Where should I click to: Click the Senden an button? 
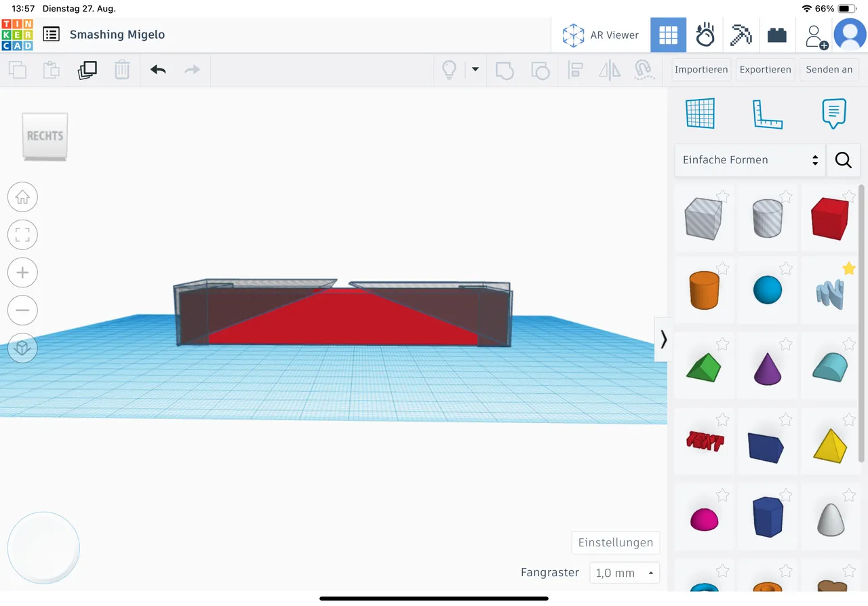[x=829, y=70]
